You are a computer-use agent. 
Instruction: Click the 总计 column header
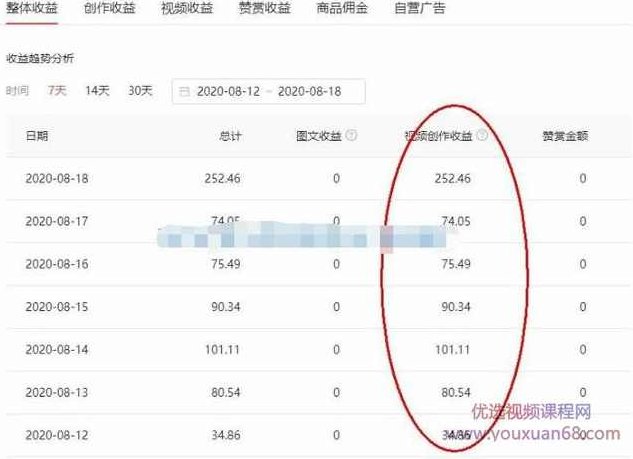230,136
